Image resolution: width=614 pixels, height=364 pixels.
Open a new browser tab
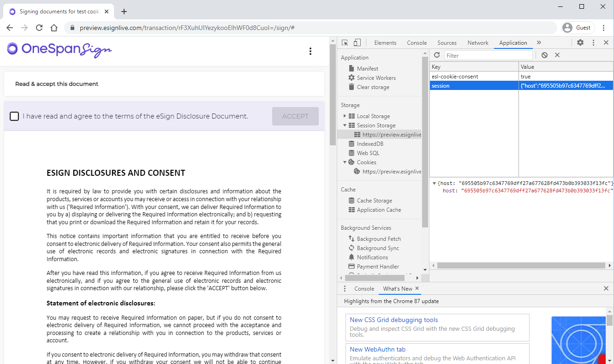click(x=124, y=12)
